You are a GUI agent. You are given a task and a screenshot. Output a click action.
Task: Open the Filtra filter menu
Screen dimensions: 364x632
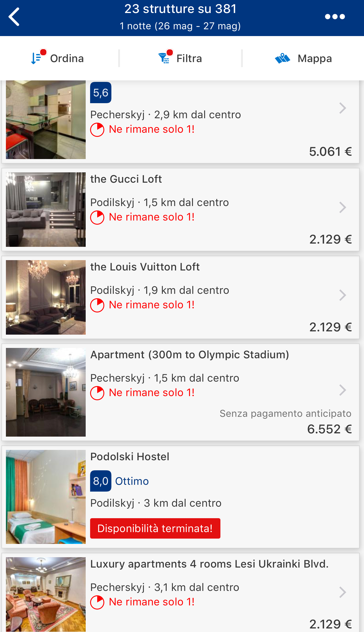click(x=189, y=59)
